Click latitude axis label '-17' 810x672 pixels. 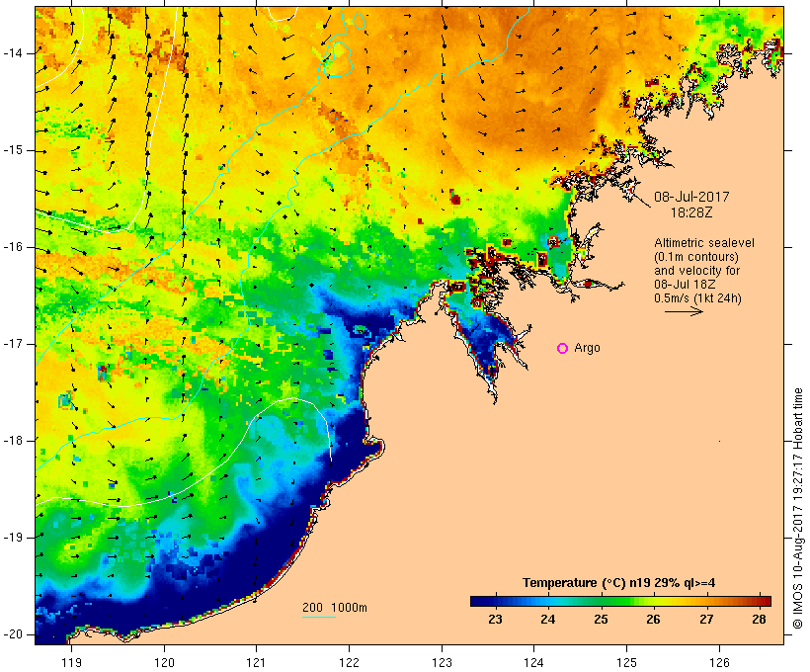(x=13, y=344)
